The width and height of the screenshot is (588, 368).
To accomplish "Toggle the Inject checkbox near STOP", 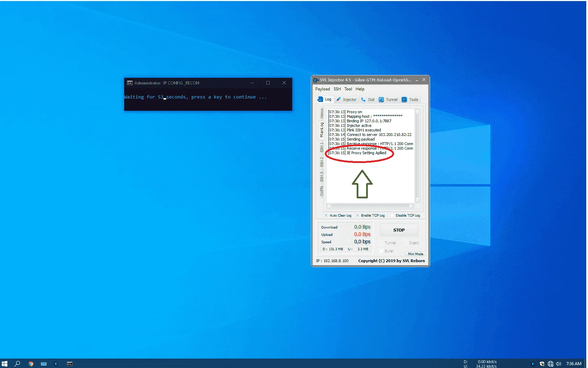I will point(406,243).
